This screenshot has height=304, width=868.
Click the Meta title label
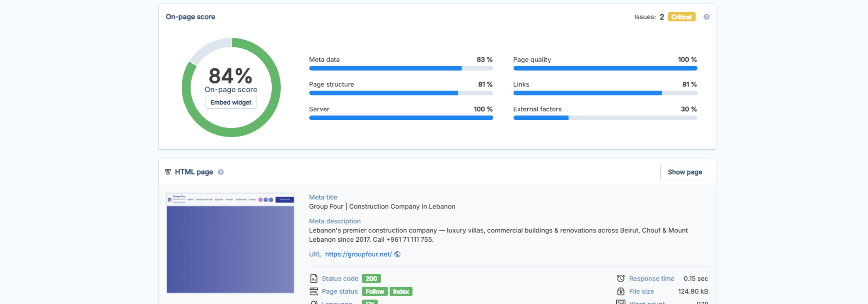323,197
